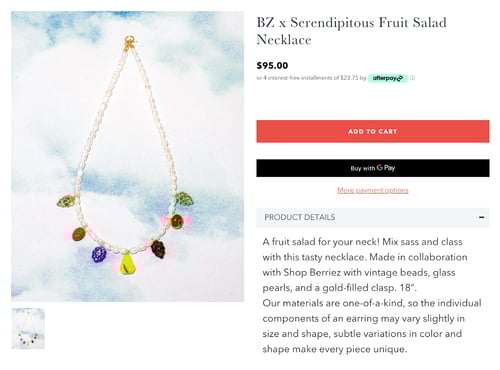Click the main necklace product photo
The width and height of the screenshot is (500, 370).
[128, 156]
